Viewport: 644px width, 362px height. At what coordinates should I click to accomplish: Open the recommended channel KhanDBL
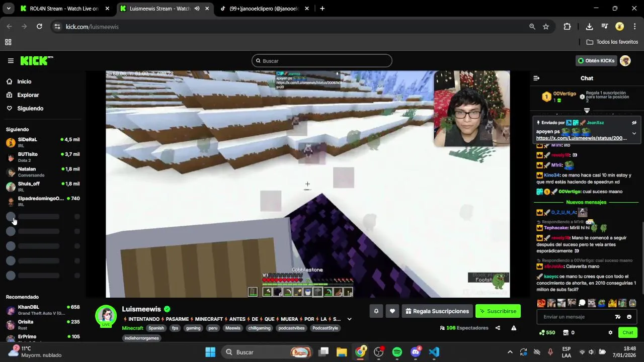(43, 310)
